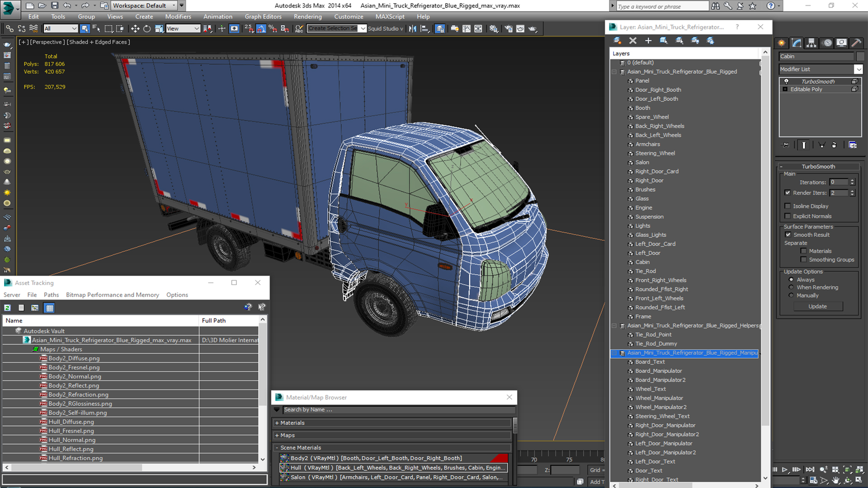The image size is (868, 488).
Task: Open the Create command panel tab
Action: (x=781, y=43)
